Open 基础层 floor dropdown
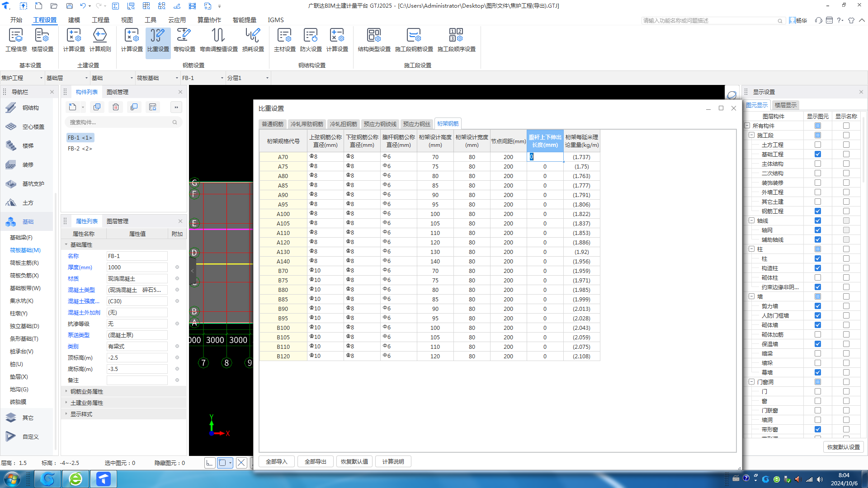This screenshot has height=488, width=868. (67, 78)
